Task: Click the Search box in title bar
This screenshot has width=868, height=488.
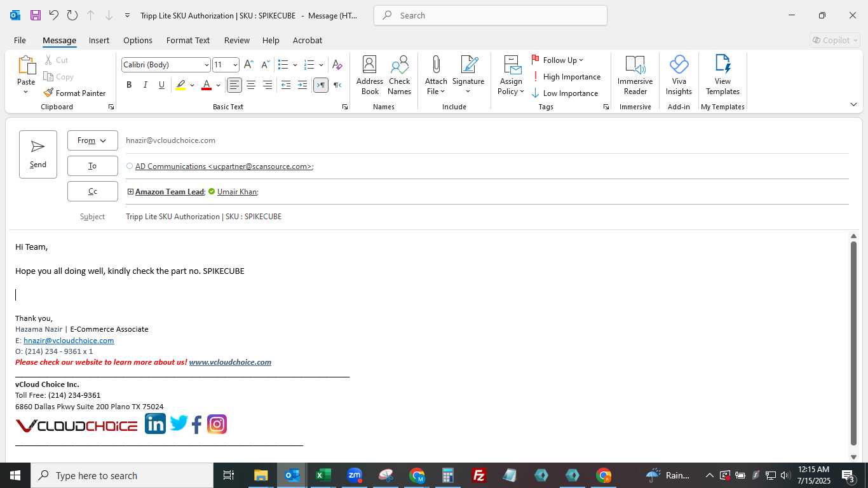Action: pos(491,15)
